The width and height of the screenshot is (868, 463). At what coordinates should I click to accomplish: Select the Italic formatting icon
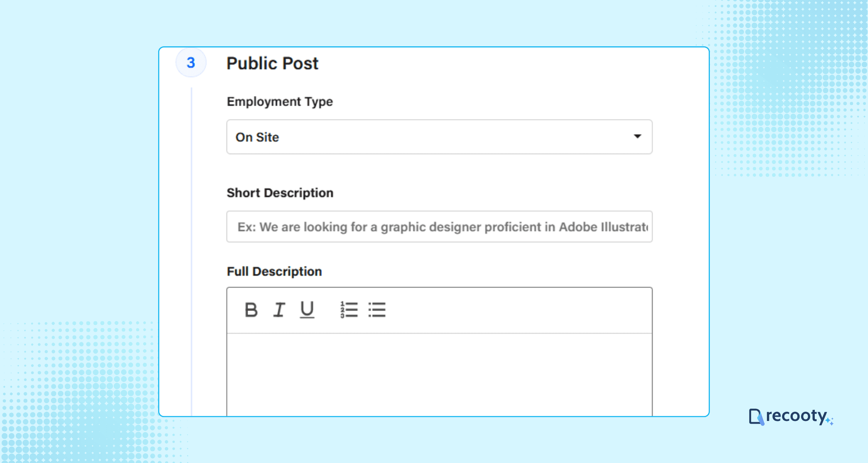pos(279,310)
